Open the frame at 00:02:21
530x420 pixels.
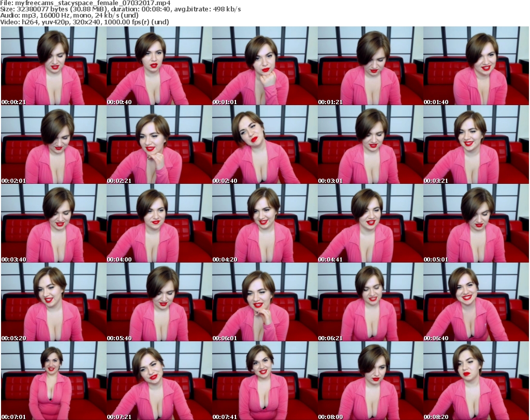(x=159, y=144)
